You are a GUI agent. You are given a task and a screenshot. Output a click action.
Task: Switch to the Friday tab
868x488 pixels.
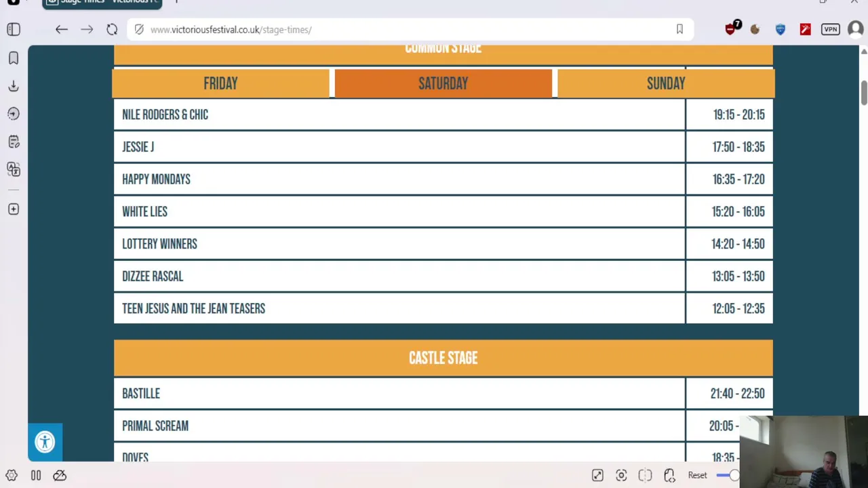point(220,83)
